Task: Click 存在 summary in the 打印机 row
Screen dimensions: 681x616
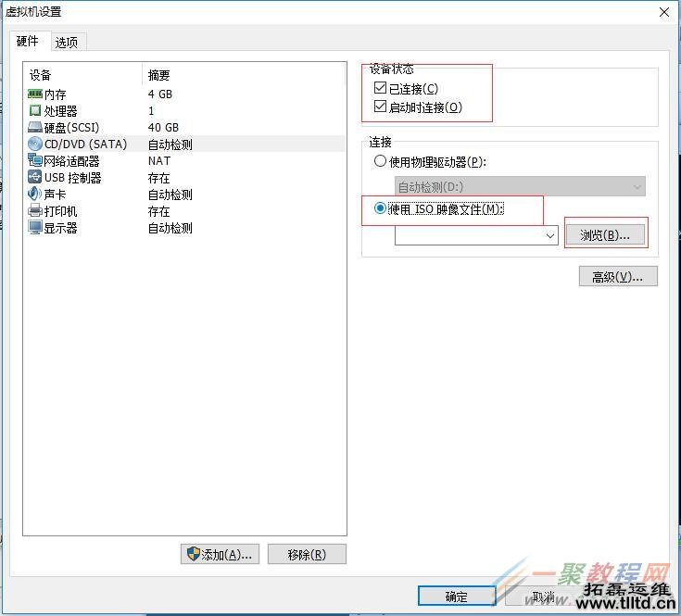Action: [159, 211]
